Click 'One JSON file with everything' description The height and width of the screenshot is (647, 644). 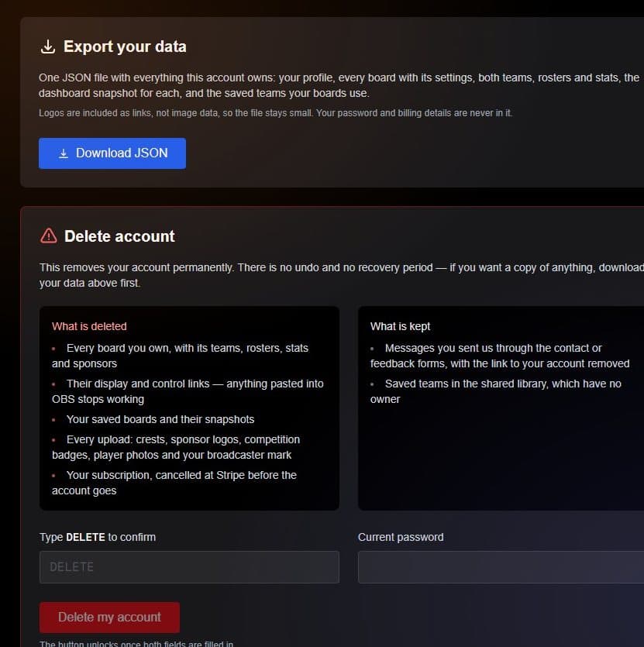pyautogui.click(x=339, y=85)
